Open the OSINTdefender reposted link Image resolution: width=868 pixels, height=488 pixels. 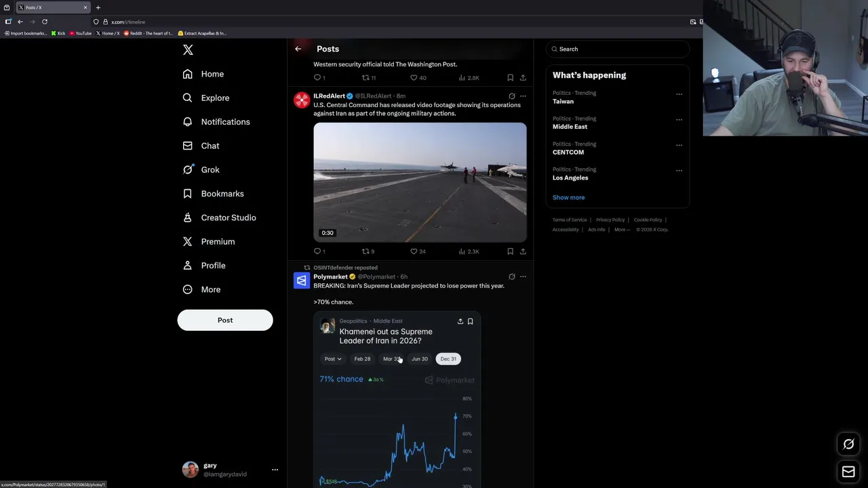point(345,268)
